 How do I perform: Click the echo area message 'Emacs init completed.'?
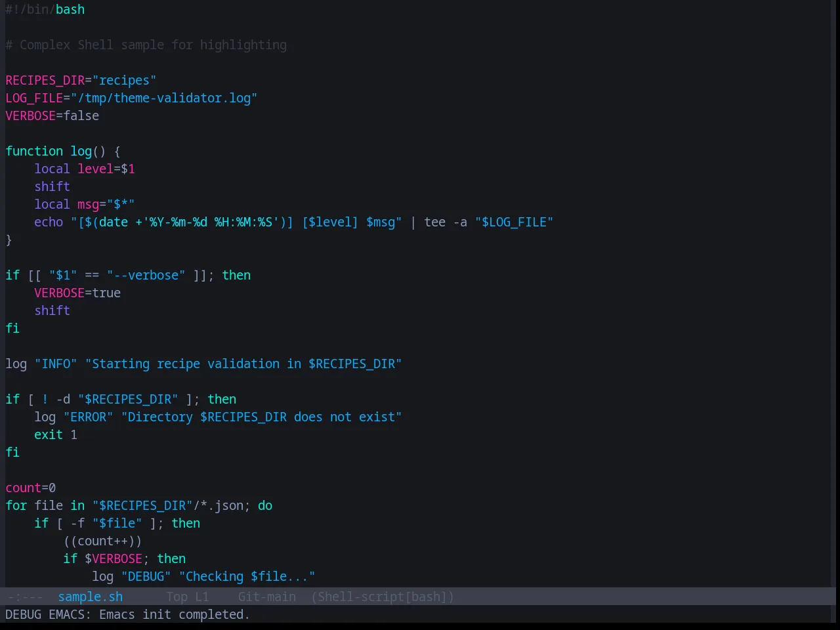click(x=175, y=614)
